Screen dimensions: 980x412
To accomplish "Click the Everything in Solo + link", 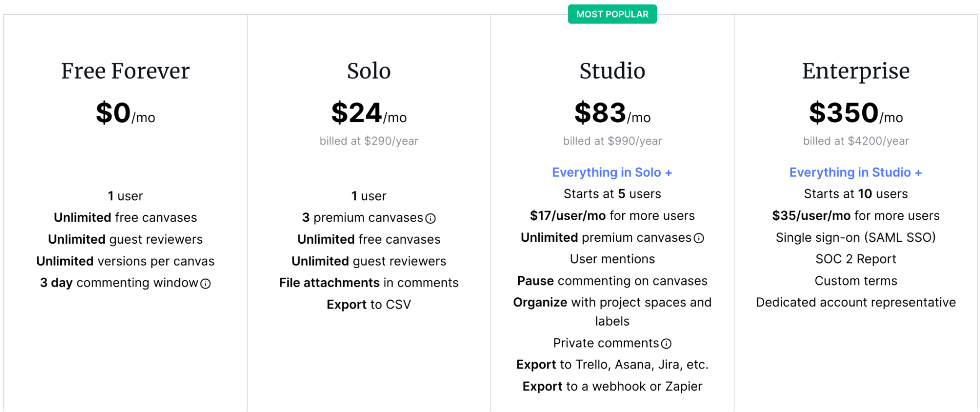I will (x=612, y=172).
